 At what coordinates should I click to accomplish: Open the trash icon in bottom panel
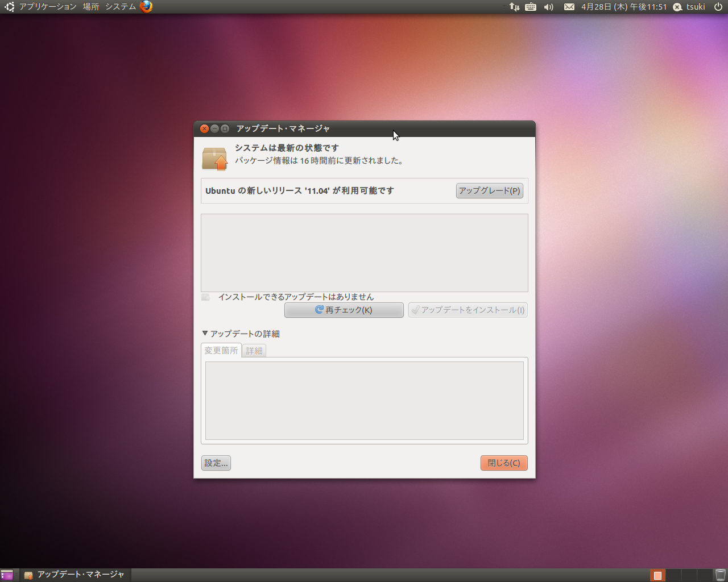tap(720, 575)
